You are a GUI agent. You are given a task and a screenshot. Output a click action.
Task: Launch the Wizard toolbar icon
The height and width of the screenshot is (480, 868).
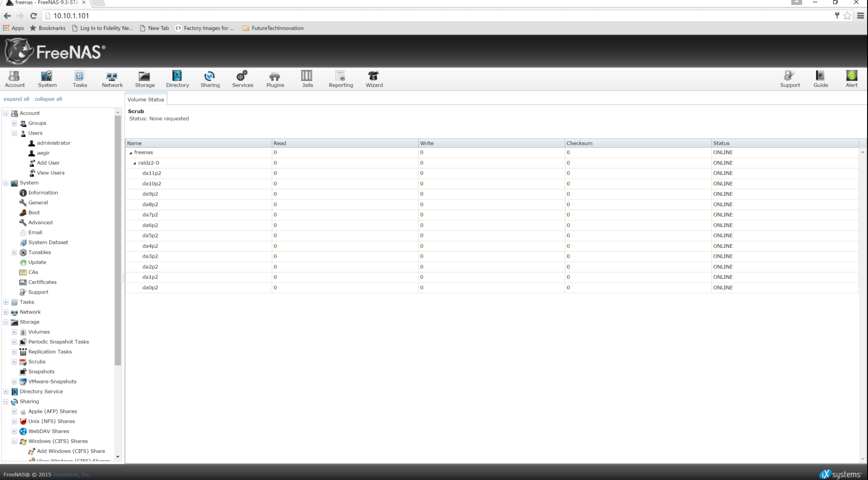tap(374, 79)
